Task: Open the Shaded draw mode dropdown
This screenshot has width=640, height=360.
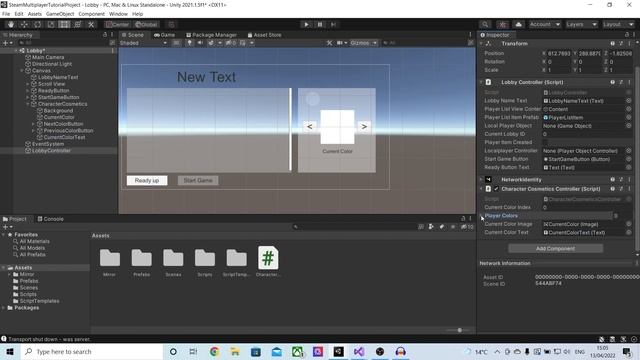Action: coord(143,43)
